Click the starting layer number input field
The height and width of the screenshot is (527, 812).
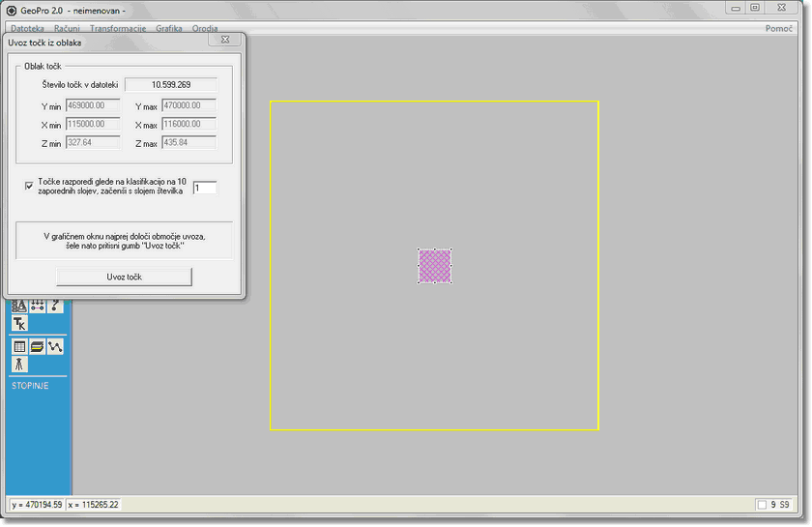point(204,188)
